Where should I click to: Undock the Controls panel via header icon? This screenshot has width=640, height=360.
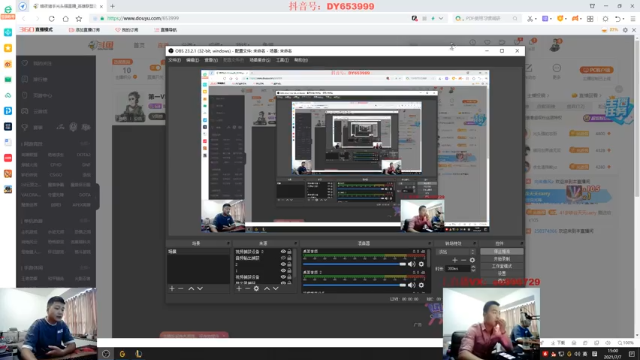click(x=521, y=243)
